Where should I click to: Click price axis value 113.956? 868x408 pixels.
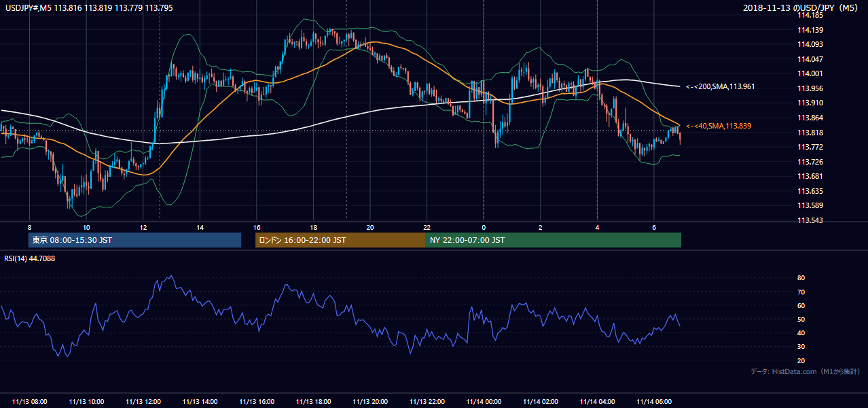pos(810,89)
